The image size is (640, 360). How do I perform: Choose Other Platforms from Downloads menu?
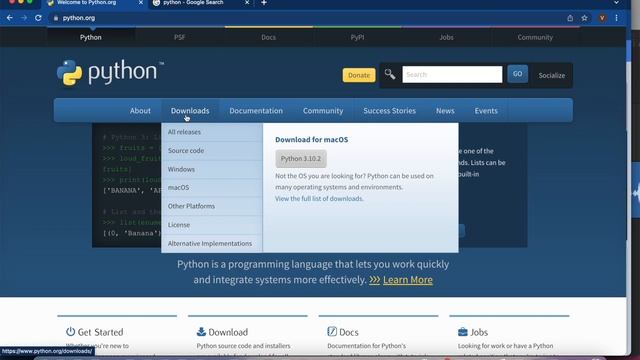(212, 206)
